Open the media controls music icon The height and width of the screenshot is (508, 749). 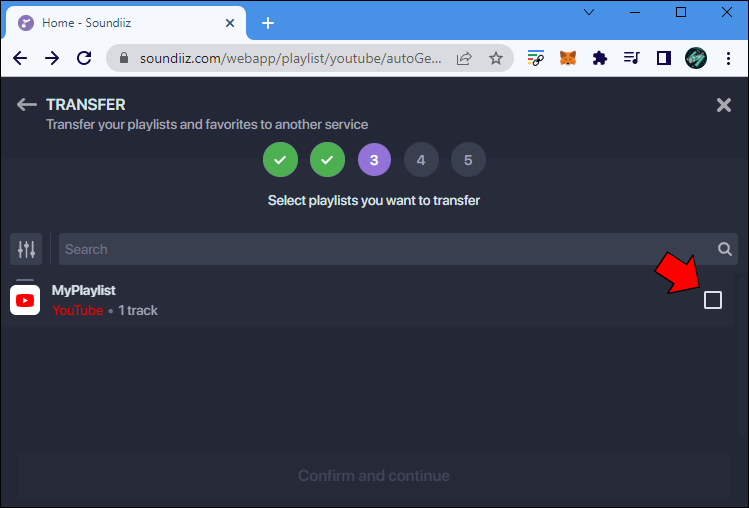[x=631, y=58]
